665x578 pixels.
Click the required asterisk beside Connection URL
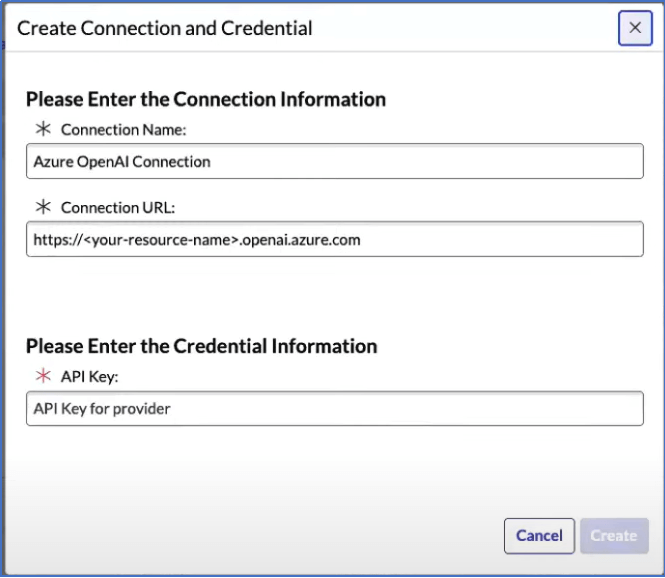pos(43,207)
